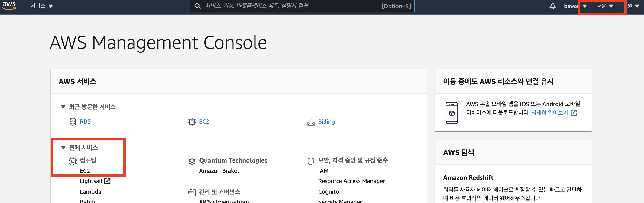Select the Quantum Technologies heading
The height and width of the screenshot is (203, 644).
pos(233,160)
